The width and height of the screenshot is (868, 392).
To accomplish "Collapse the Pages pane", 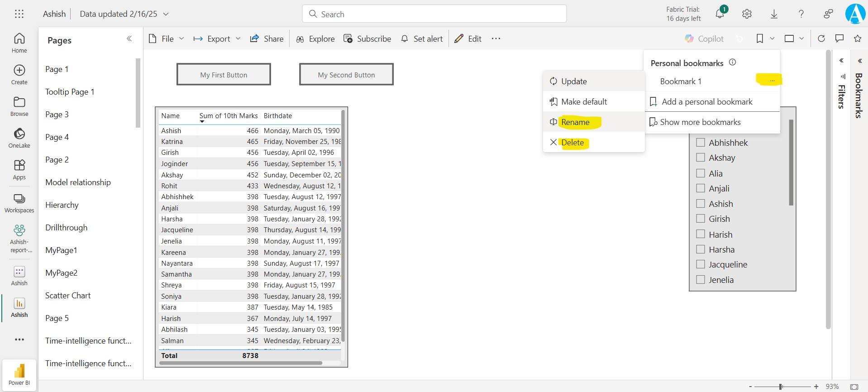I will 129,39.
